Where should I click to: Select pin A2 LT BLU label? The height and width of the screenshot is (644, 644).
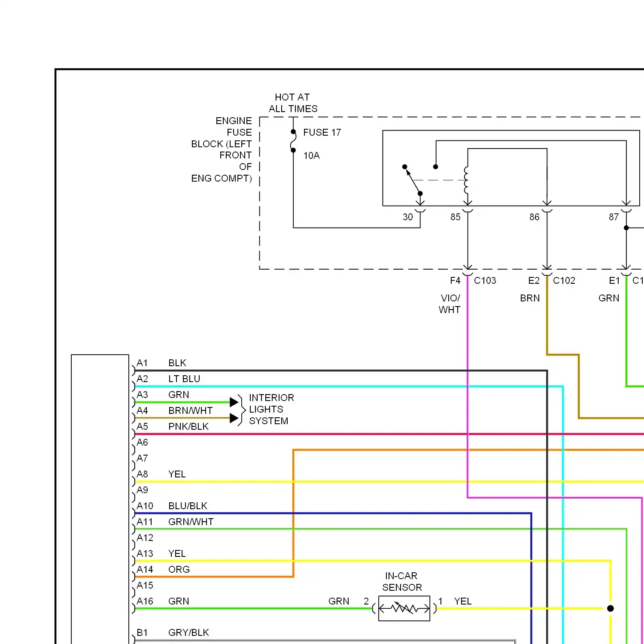[168, 379]
